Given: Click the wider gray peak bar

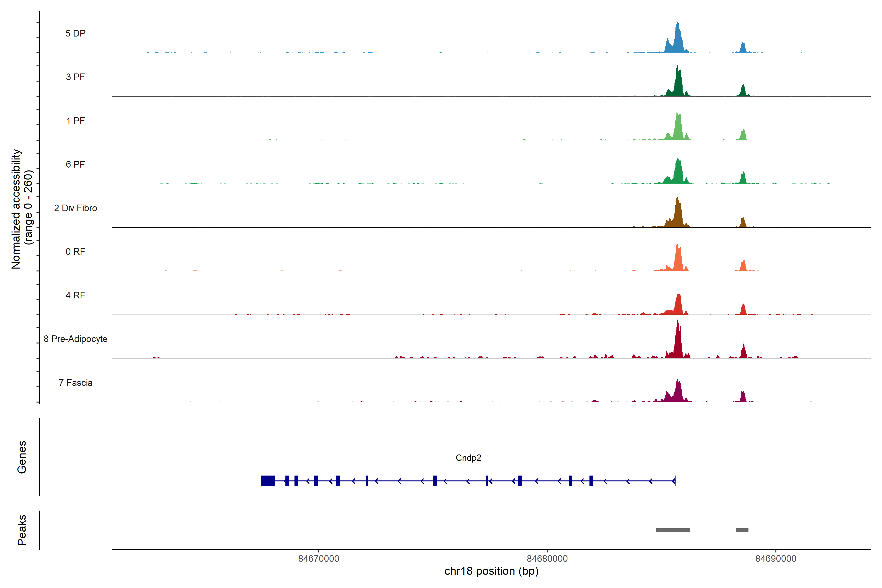Looking at the screenshot, I should click(x=673, y=530).
